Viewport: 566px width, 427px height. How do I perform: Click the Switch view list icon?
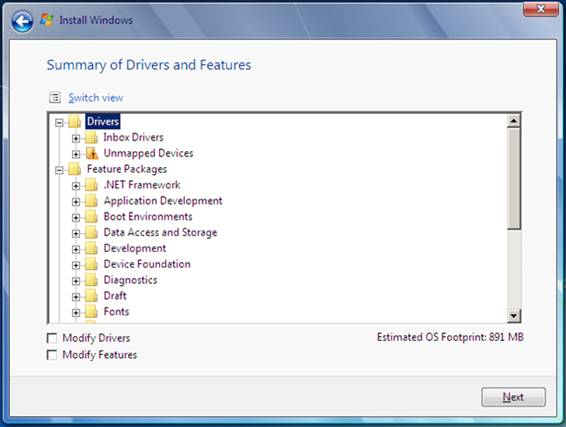click(55, 97)
